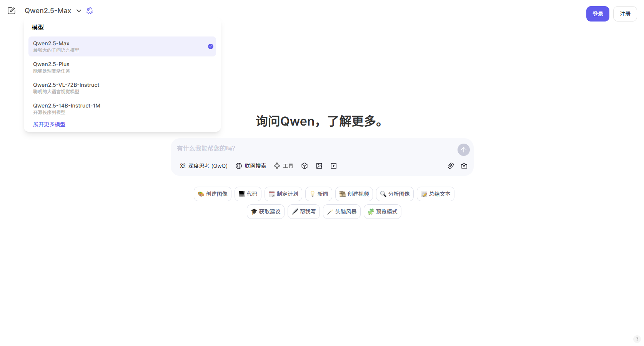The width and height of the screenshot is (644, 346).
Task: Focus the 有什么我能帮您的吗 message input
Action: (x=315, y=148)
